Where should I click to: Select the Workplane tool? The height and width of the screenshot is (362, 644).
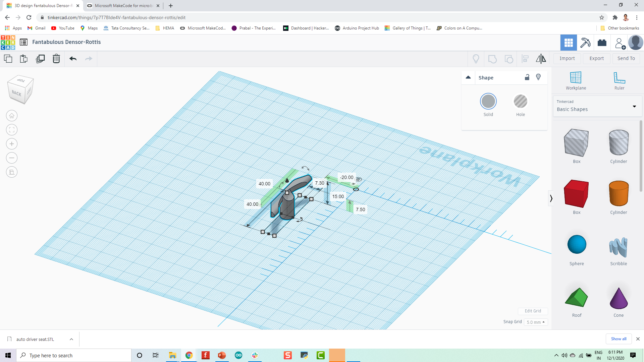[576, 81]
